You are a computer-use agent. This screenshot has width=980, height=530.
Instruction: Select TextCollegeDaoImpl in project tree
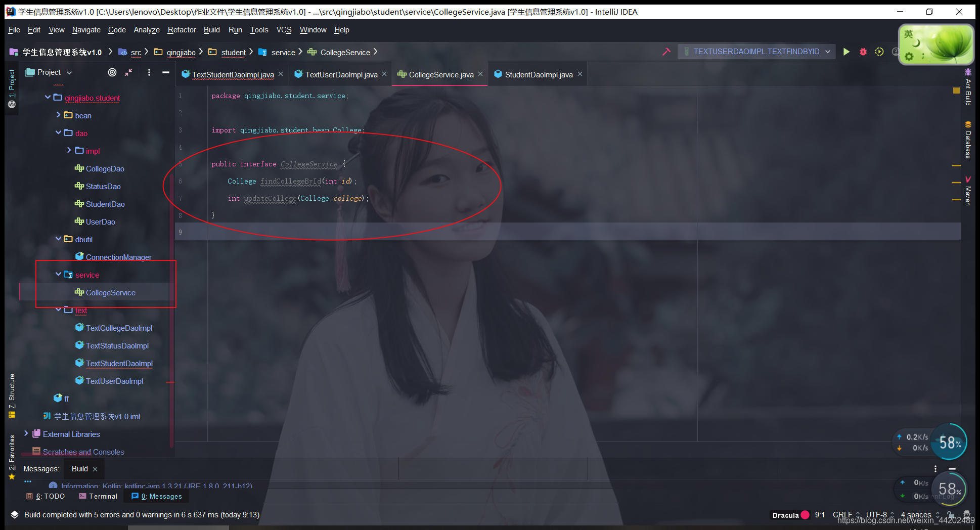click(x=119, y=328)
